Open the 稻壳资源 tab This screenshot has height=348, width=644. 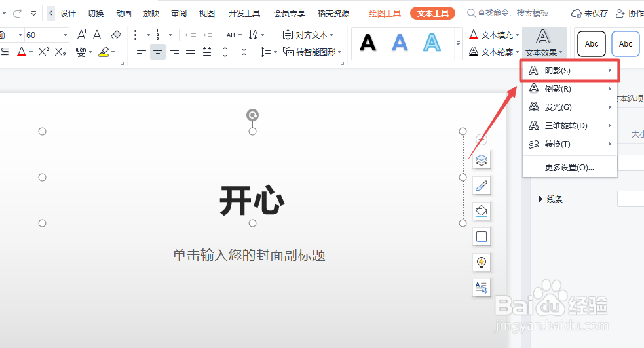333,14
